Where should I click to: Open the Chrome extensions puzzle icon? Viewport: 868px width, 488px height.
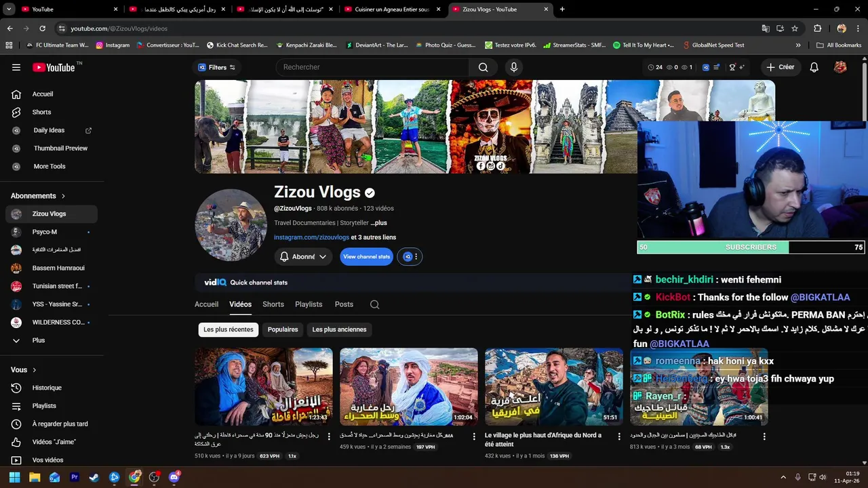tap(818, 28)
